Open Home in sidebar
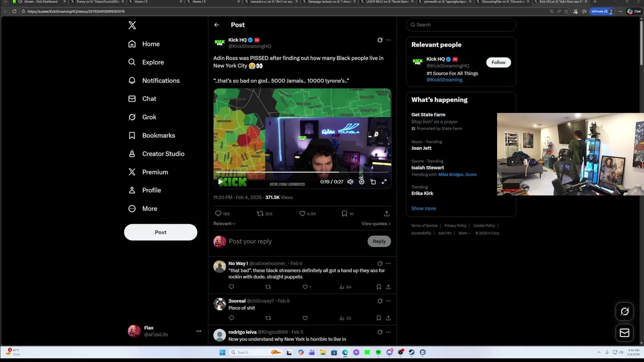Screen dimensions: 644x362 (x=144, y=44)
